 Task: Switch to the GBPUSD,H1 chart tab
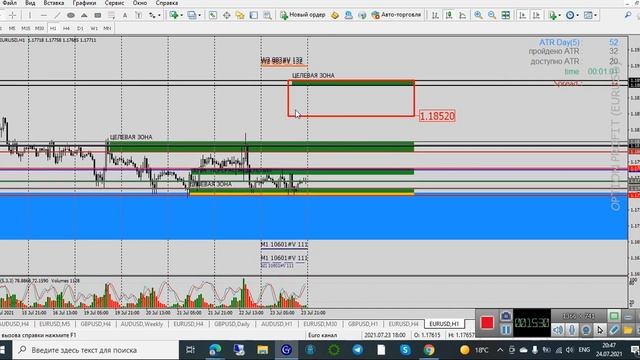tap(362, 324)
